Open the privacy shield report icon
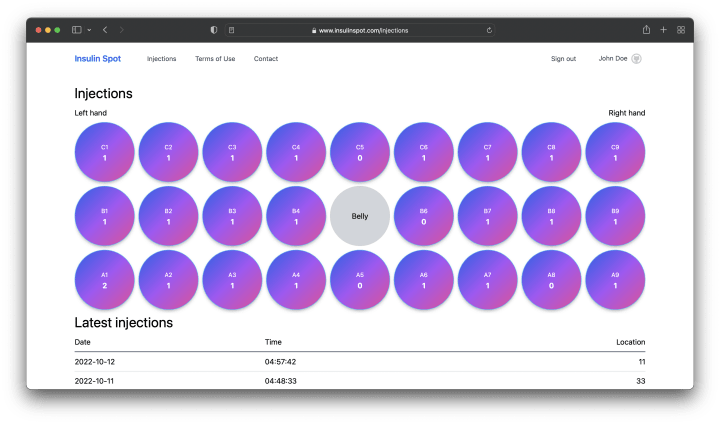This screenshot has width=720, height=424. tap(214, 30)
